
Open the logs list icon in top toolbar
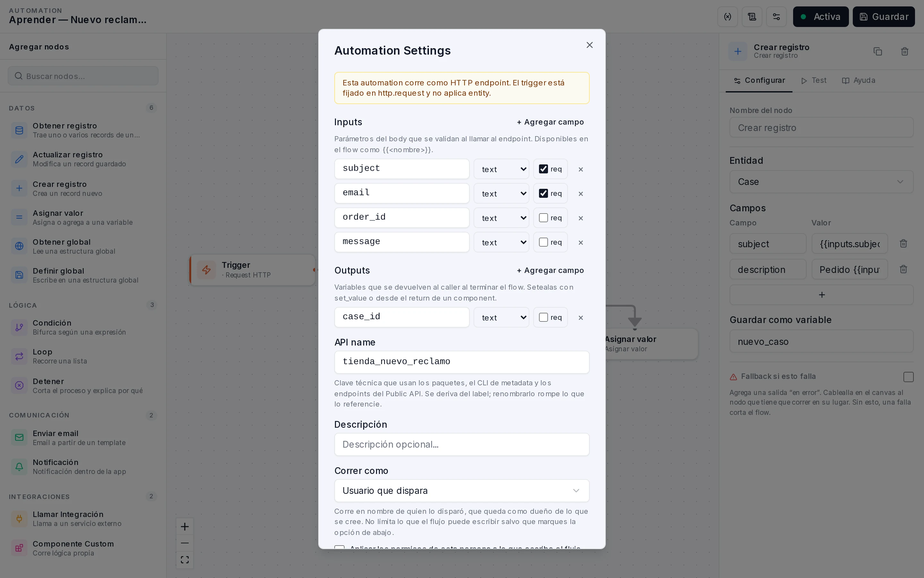[752, 17]
